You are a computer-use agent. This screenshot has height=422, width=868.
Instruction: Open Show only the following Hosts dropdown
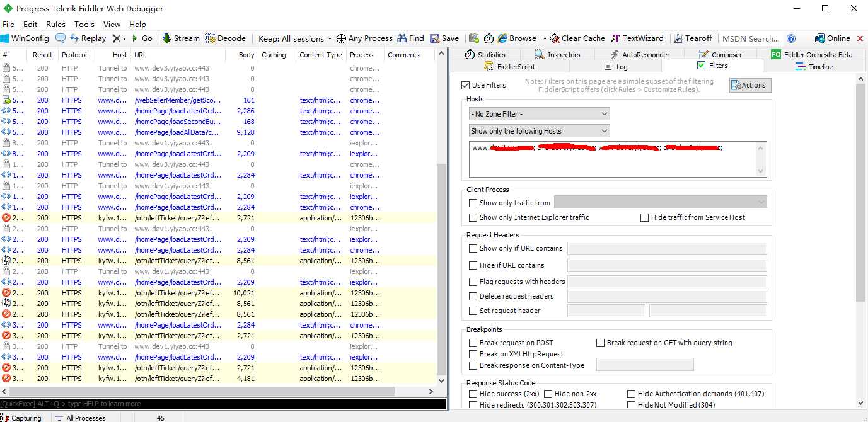pos(540,131)
